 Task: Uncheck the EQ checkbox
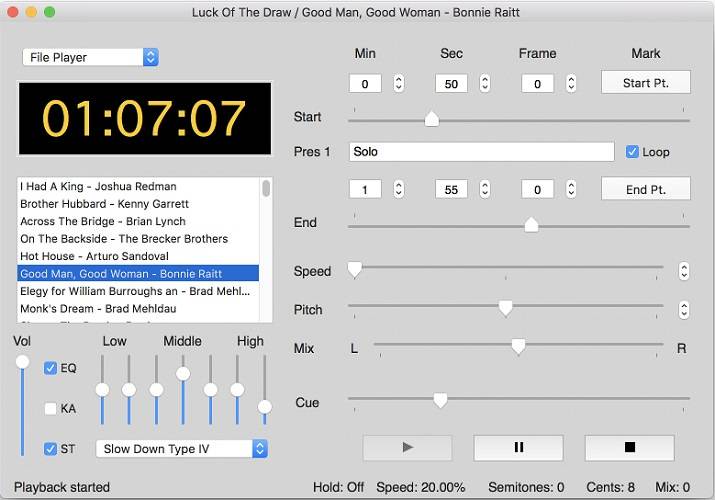(x=50, y=368)
